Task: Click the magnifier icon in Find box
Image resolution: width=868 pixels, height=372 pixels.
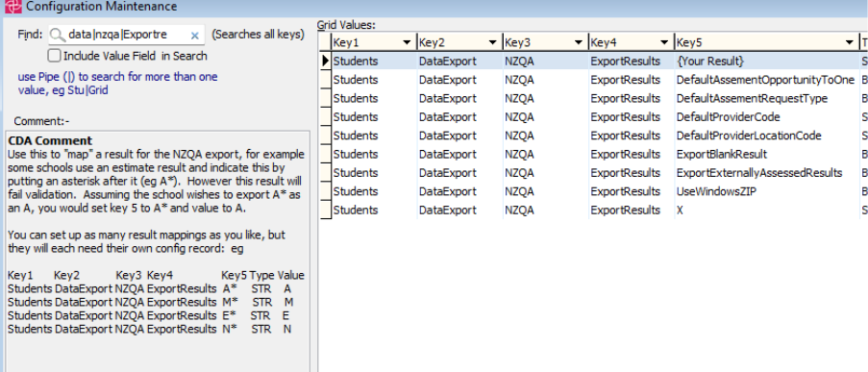Action: coord(58,35)
